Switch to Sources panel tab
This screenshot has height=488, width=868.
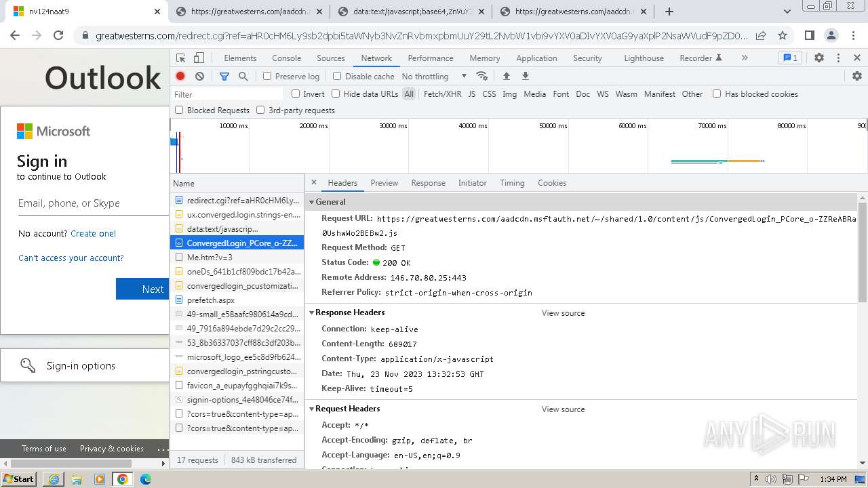[x=331, y=58]
